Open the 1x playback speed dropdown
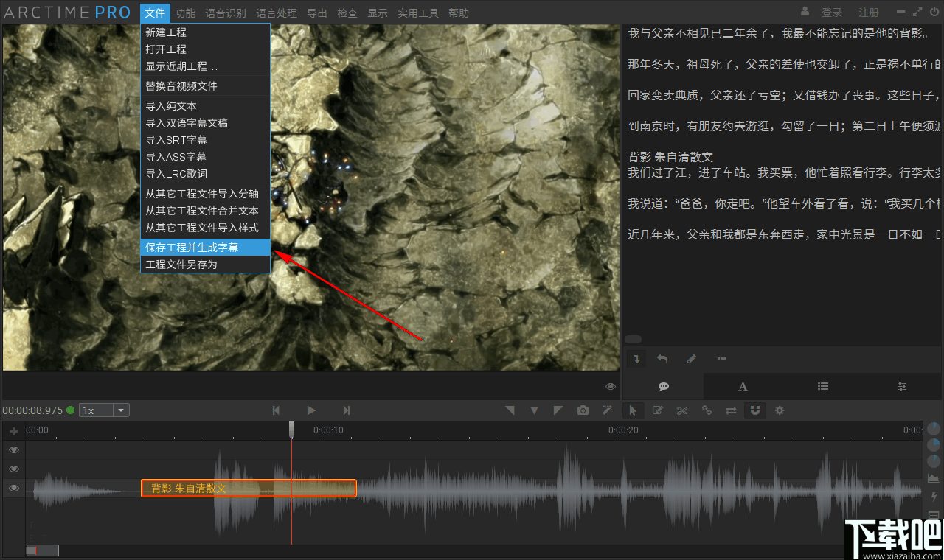This screenshot has height=560, width=944. [x=119, y=410]
